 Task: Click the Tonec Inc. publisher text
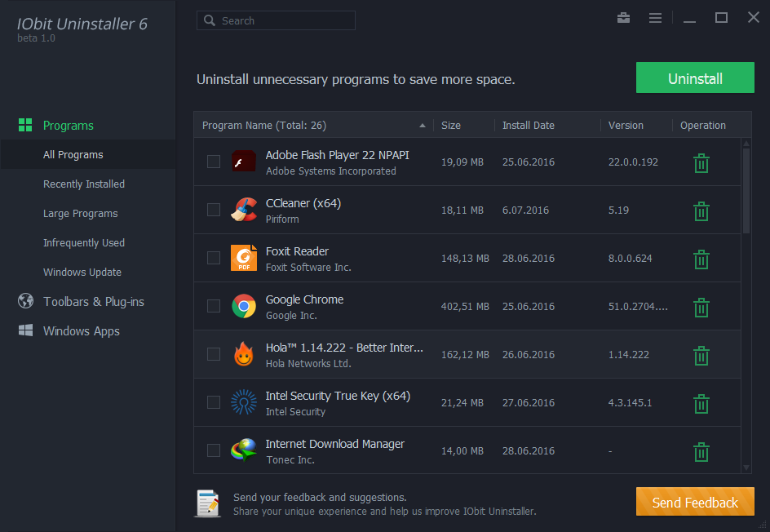click(290, 460)
